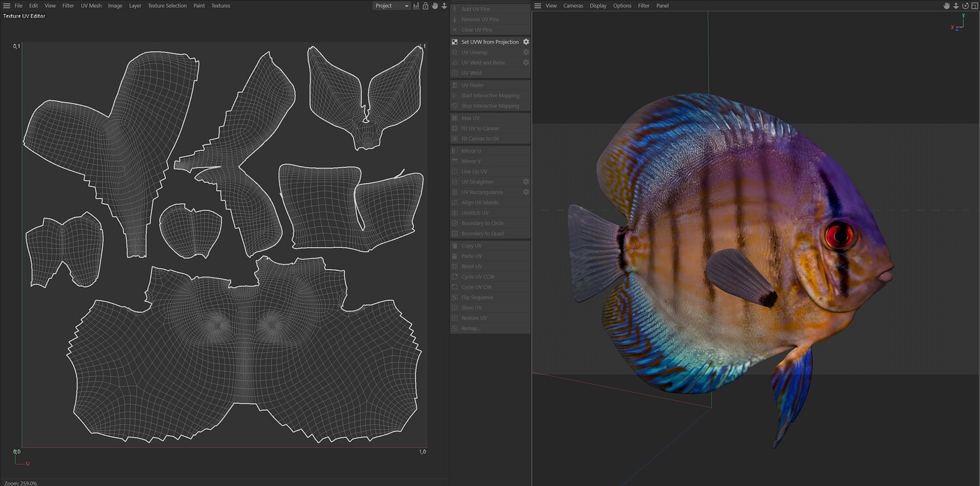Click the UV Weld and Relax command
Viewport: 980px width, 486px height.
tap(483, 63)
